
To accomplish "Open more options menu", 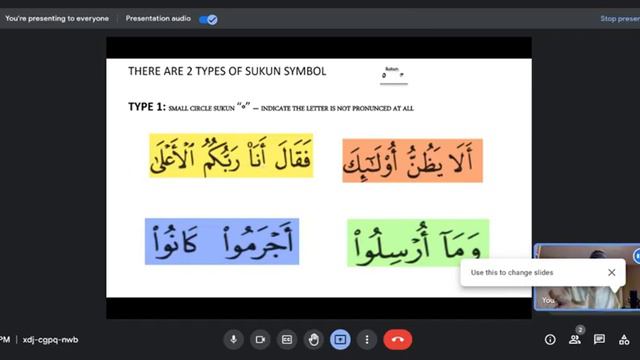I will (367, 340).
